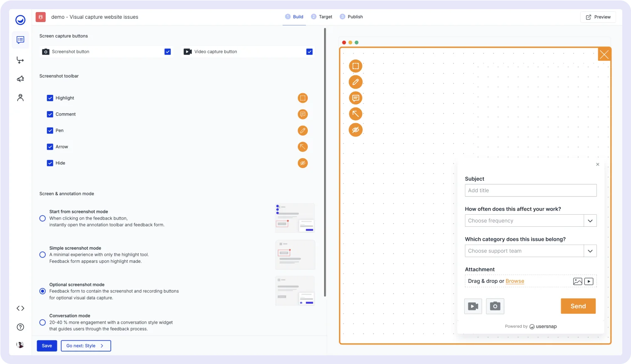Uncheck the Arrow checkbox
631x364 pixels.
tap(50, 147)
